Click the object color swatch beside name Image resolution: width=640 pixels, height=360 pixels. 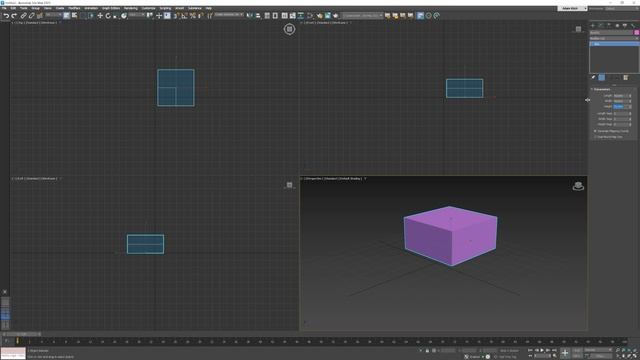tap(636, 33)
